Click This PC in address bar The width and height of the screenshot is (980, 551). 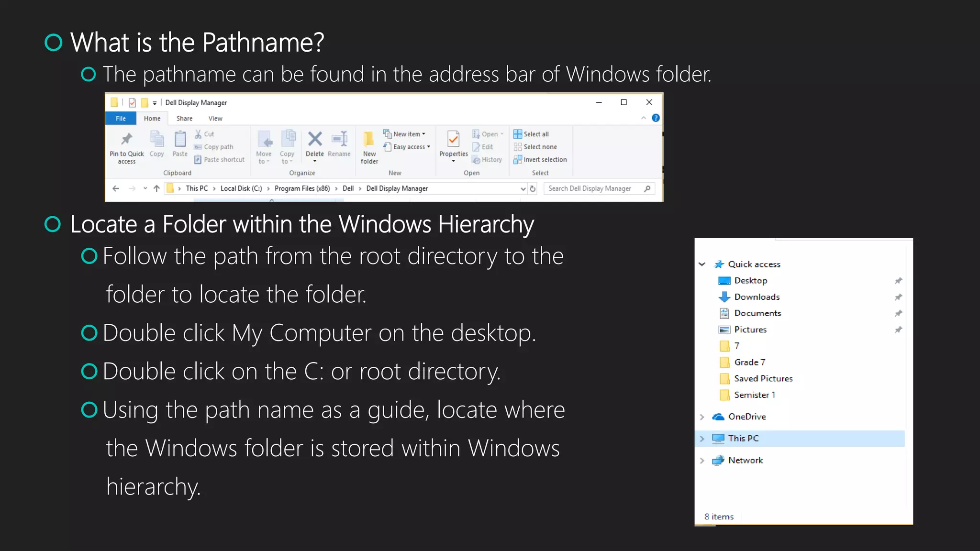197,188
